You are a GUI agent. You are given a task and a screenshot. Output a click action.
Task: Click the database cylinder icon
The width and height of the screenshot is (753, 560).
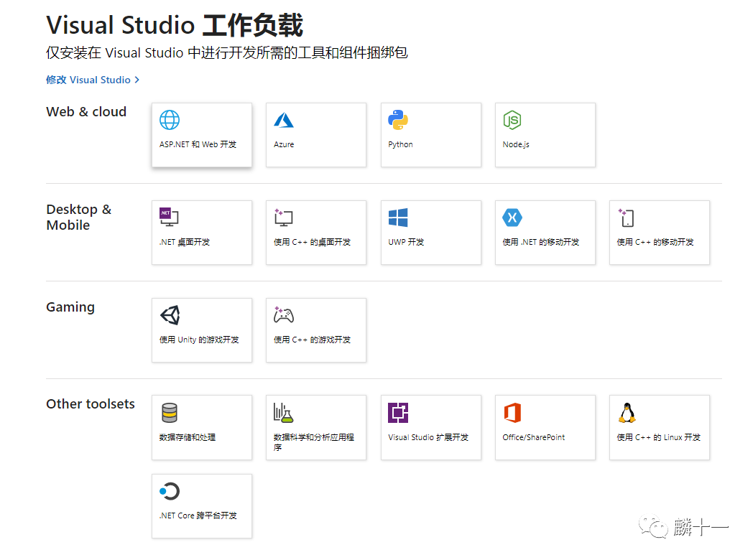pyautogui.click(x=170, y=413)
